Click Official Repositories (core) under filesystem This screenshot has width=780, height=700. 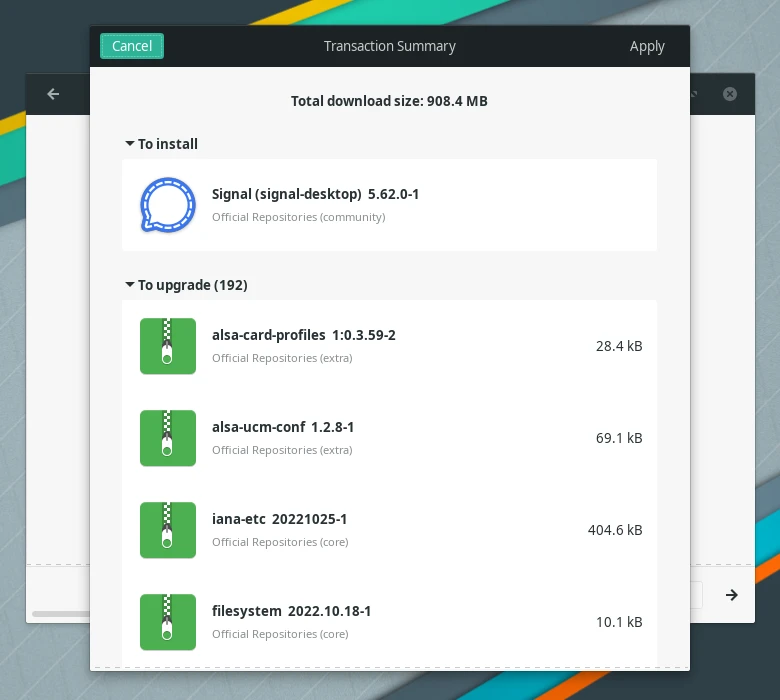pos(280,634)
